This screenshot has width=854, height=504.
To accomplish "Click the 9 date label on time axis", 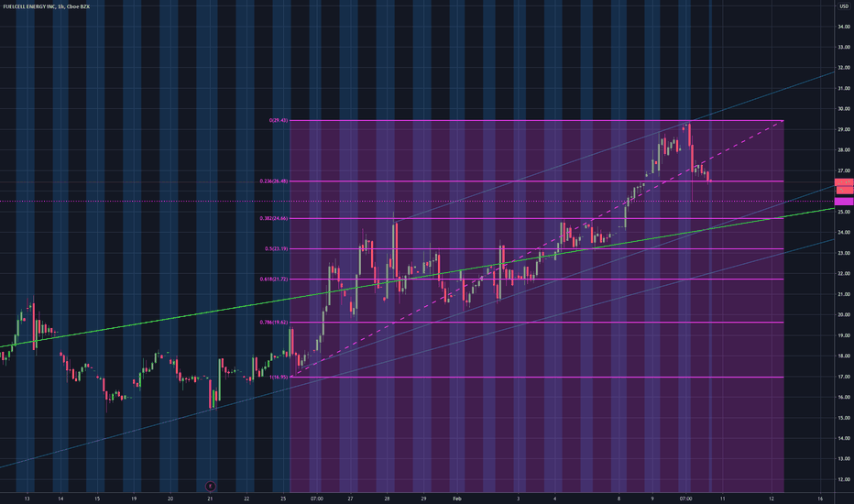I will click(651, 499).
